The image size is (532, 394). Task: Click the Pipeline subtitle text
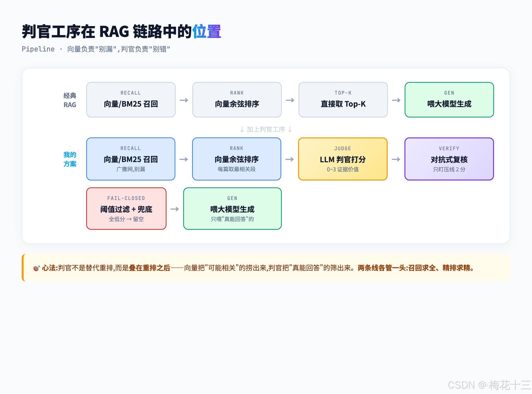click(x=96, y=49)
